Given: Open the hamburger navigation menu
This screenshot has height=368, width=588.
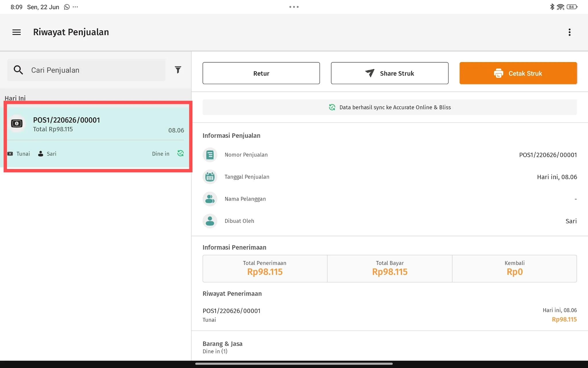Looking at the screenshot, I should point(17,32).
